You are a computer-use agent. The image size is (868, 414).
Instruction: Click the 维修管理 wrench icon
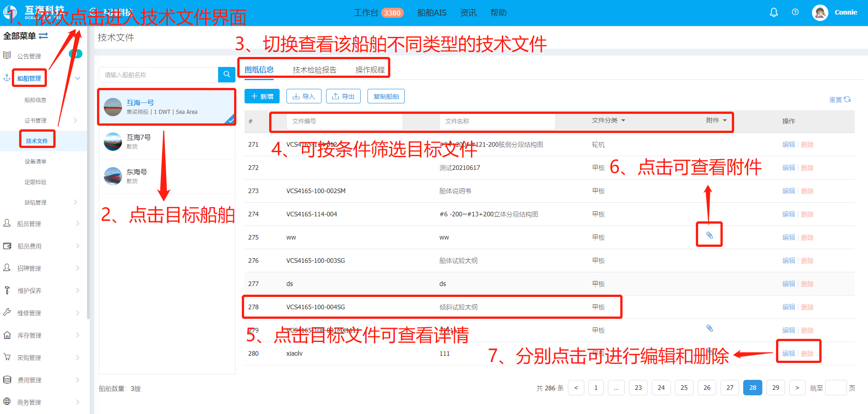coord(7,312)
